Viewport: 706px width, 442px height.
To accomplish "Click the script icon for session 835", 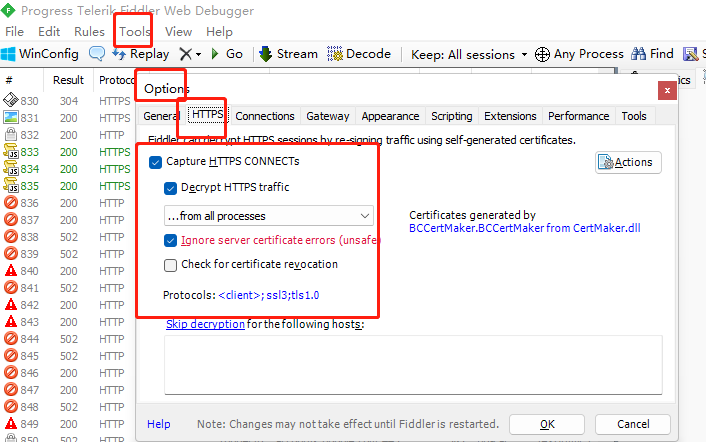I will [x=11, y=185].
